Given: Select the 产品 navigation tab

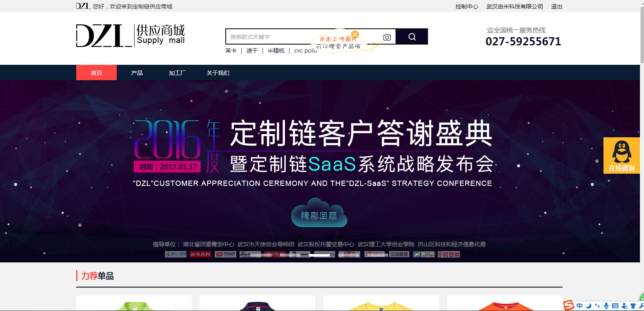Looking at the screenshot, I should [137, 73].
